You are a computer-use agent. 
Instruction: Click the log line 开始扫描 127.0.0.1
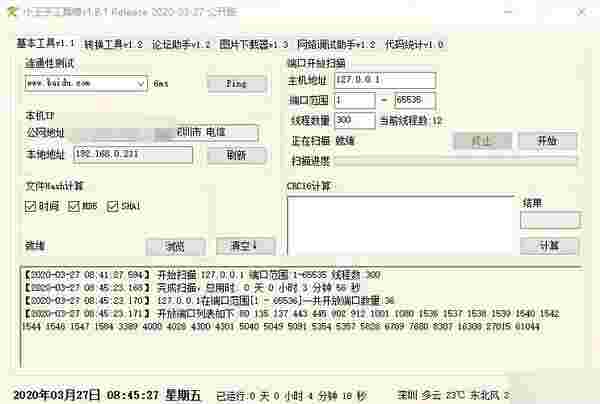click(203, 275)
